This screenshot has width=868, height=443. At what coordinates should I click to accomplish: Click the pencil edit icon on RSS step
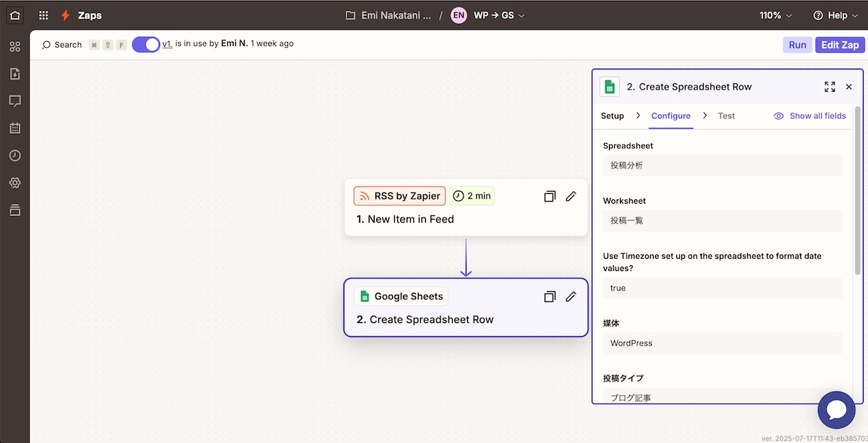tap(571, 196)
